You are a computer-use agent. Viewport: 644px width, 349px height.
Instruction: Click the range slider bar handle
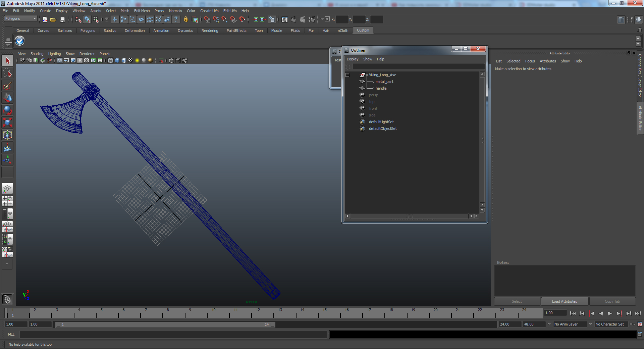click(x=165, y=325)
